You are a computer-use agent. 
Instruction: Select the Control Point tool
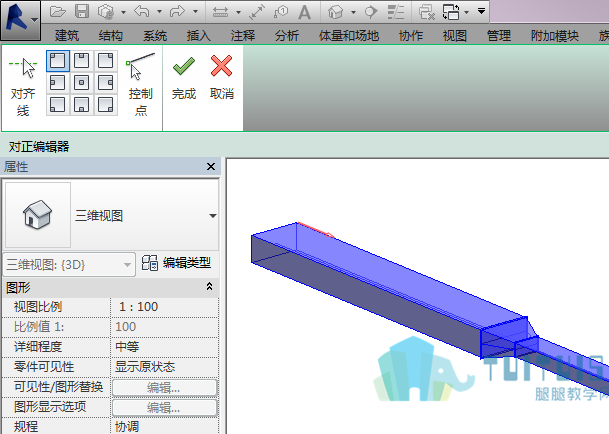pyautogui.click(x=141, y=85)
